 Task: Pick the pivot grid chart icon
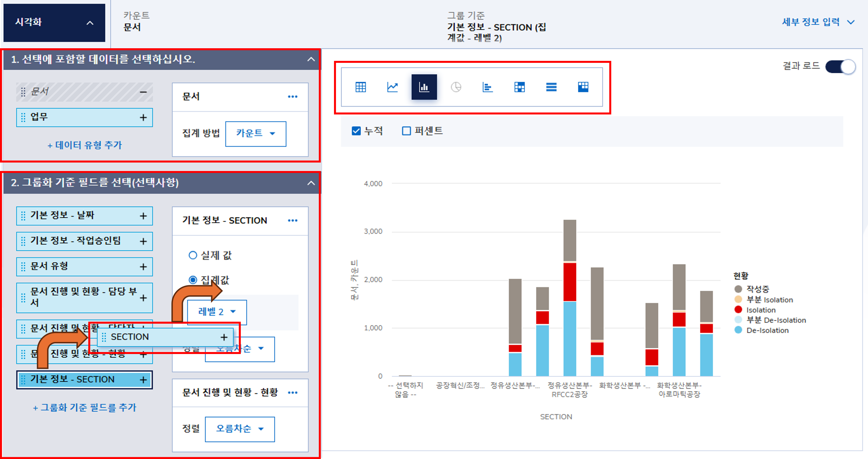[x=519, y=87]
